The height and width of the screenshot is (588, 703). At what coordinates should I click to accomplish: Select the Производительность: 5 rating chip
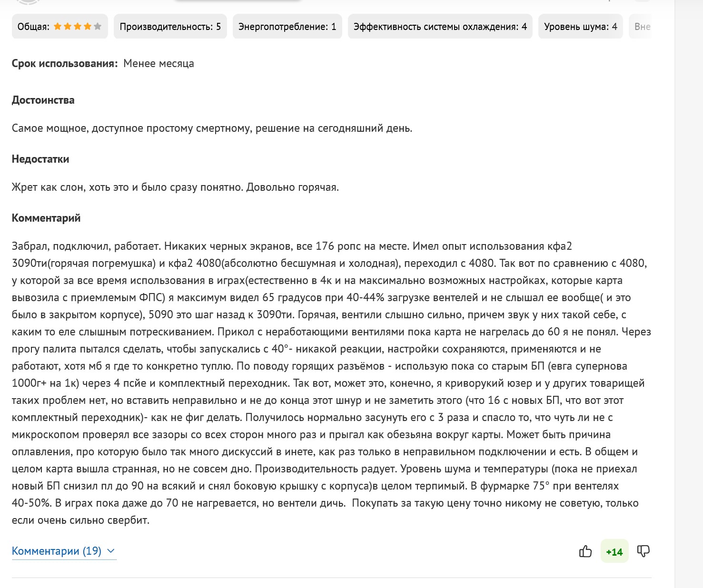170,27
